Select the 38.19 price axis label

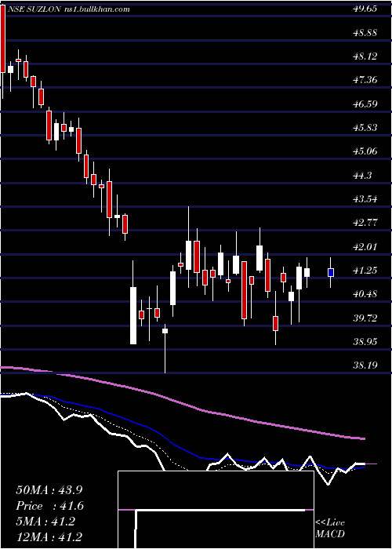(x=365, y=365)
